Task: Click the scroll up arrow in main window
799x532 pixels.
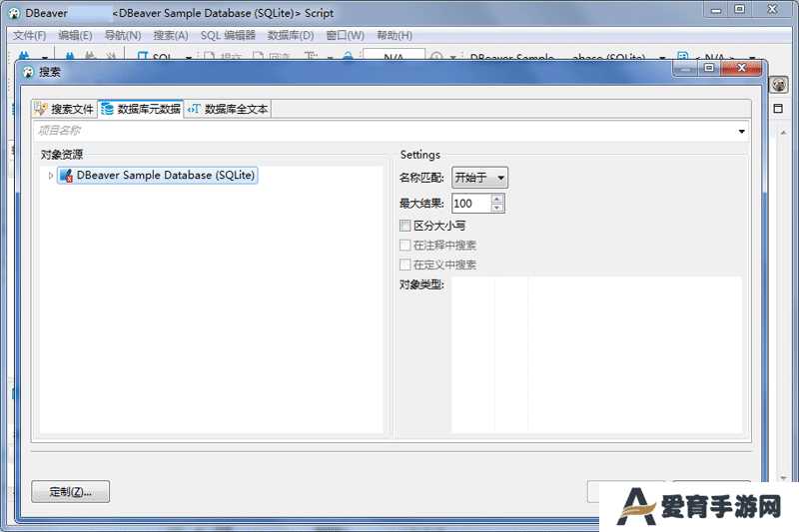Action: click(784, 133)
